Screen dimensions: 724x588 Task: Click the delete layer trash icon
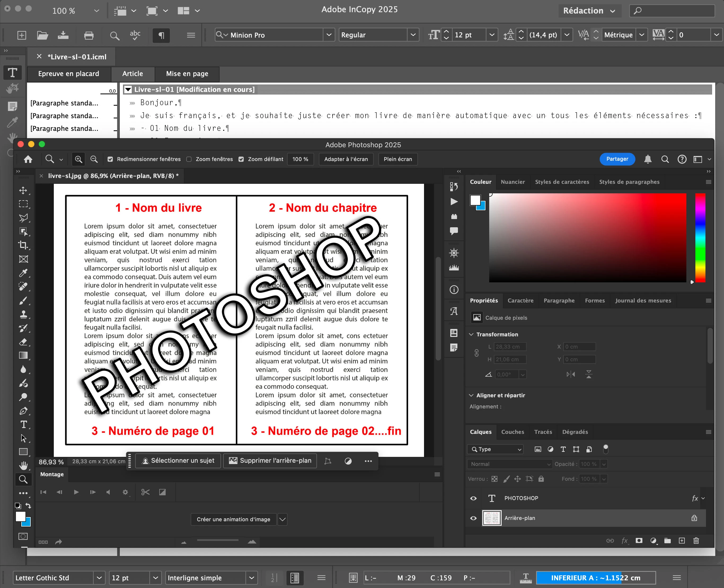[x=696, y=541]
